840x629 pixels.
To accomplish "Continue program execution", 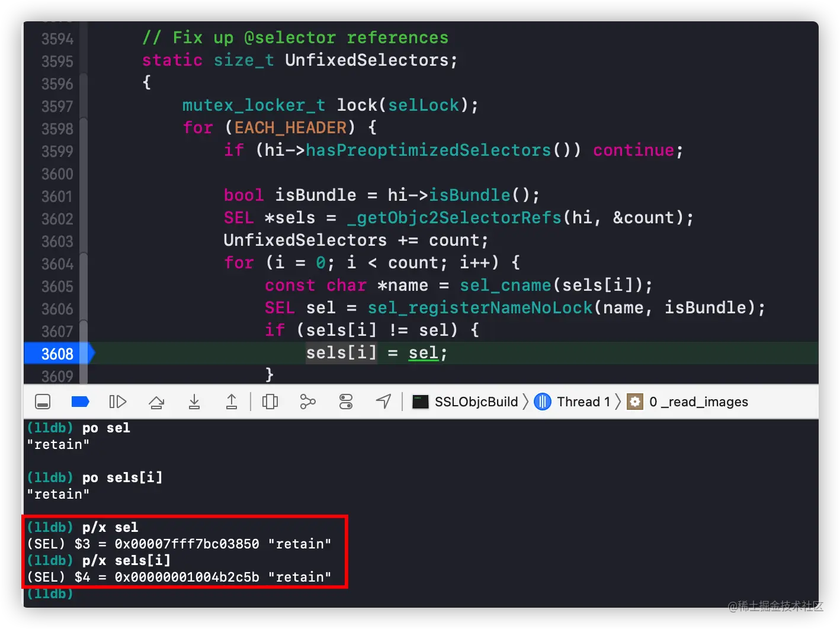I will pyautogui.click(x=118, y=402).
